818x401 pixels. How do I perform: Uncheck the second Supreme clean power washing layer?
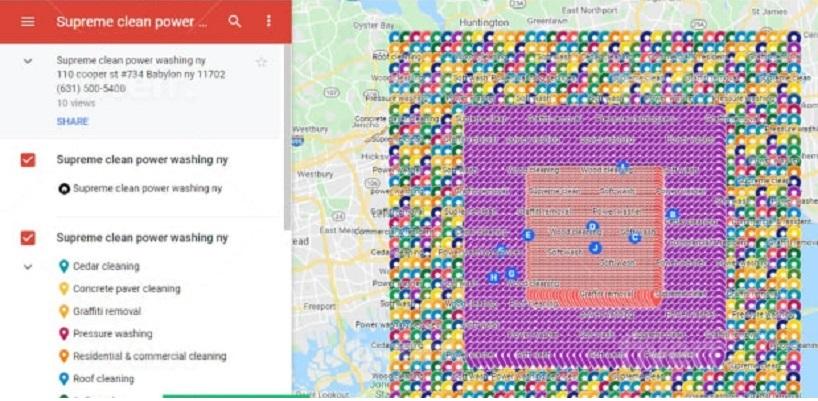coord(28,238)
